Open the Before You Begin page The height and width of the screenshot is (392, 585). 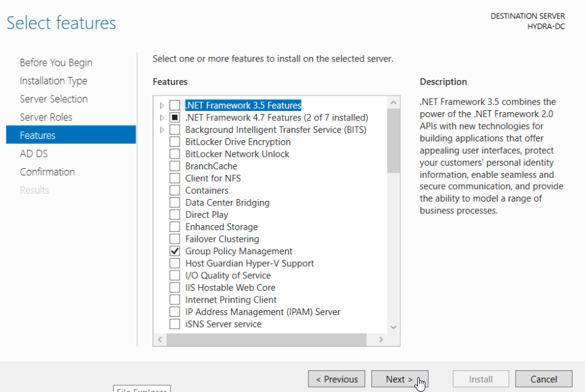(56, 63)
